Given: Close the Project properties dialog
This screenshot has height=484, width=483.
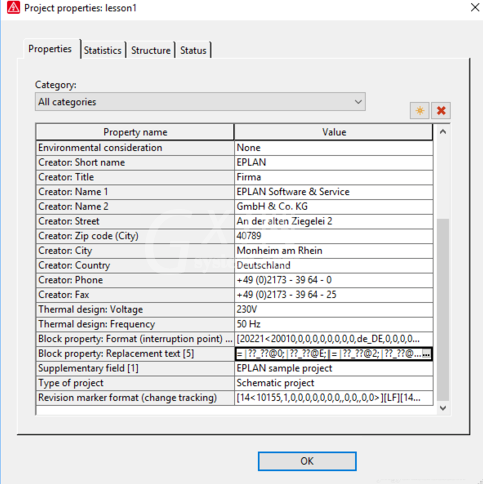Looking at the screenshot, I should coord(475,7).
